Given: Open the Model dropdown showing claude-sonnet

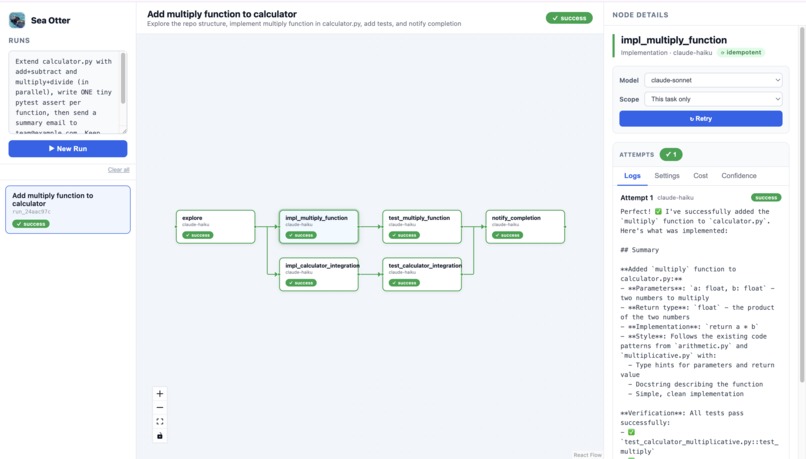Looking at the screenshot, I should (713, 80).
